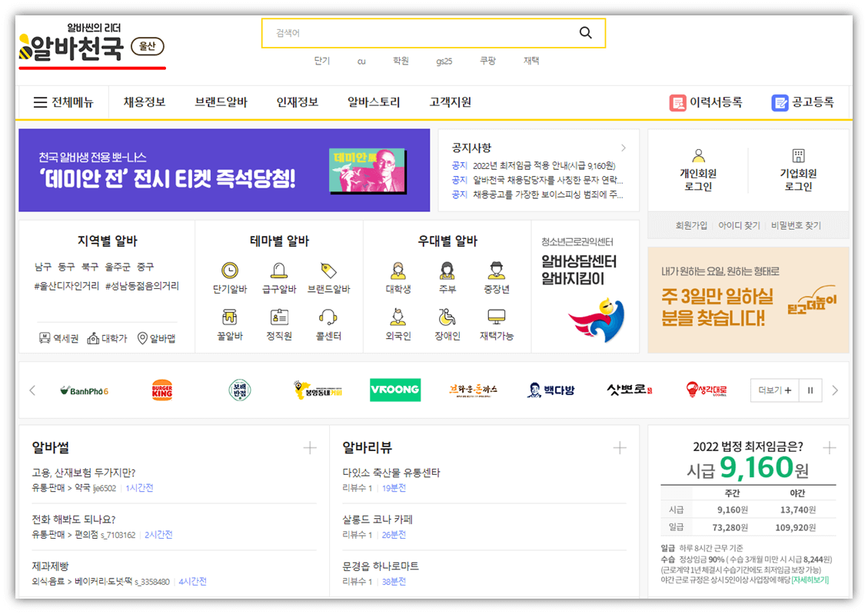Image resolution: width=868 pixels, height=614 pixels.
Task: Open the 공고등록 posting icon
Action: coord(779,101)
